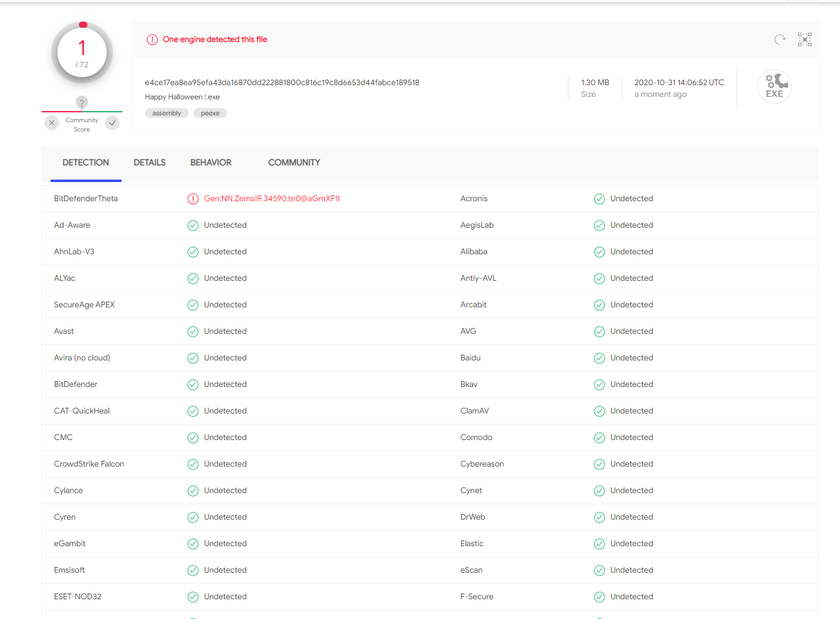Click Avast green check icon
The height and width of the screenshot is (619, 840).
[193, 331]
